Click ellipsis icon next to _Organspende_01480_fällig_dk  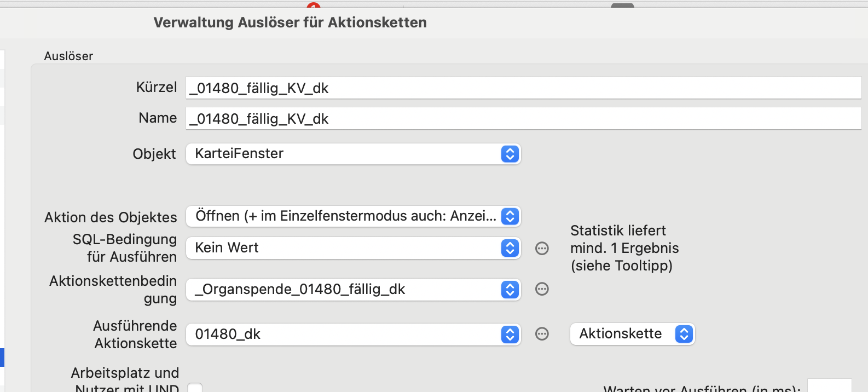pyautogui.click(x=542, y=289)
